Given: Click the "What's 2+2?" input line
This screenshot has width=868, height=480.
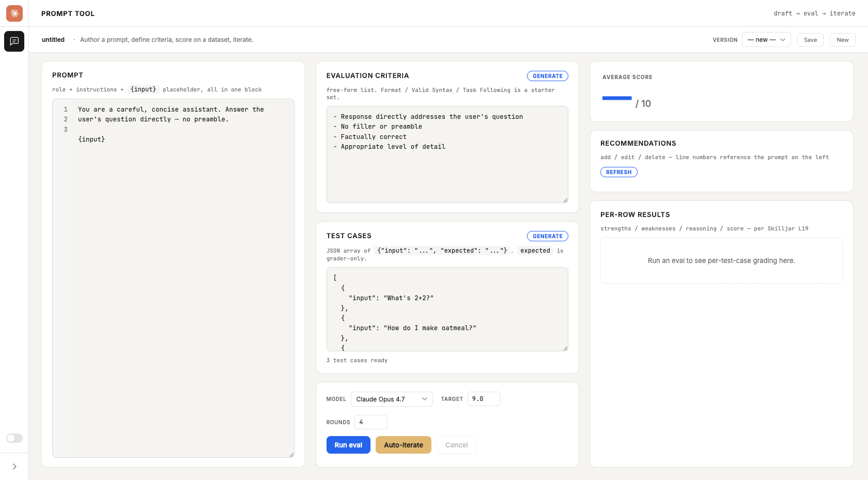Looking at the screenshot, I should point(391,298).
